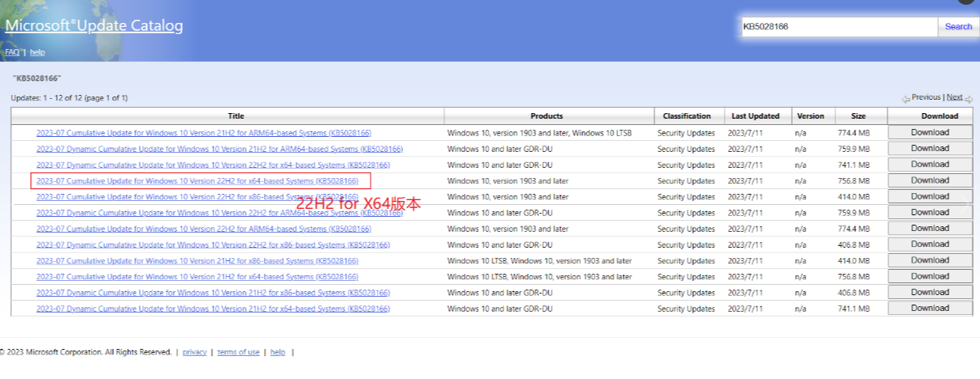Select the quoted "KB5028166" search term heading
The image size is (980, 379).
point(37,78)
